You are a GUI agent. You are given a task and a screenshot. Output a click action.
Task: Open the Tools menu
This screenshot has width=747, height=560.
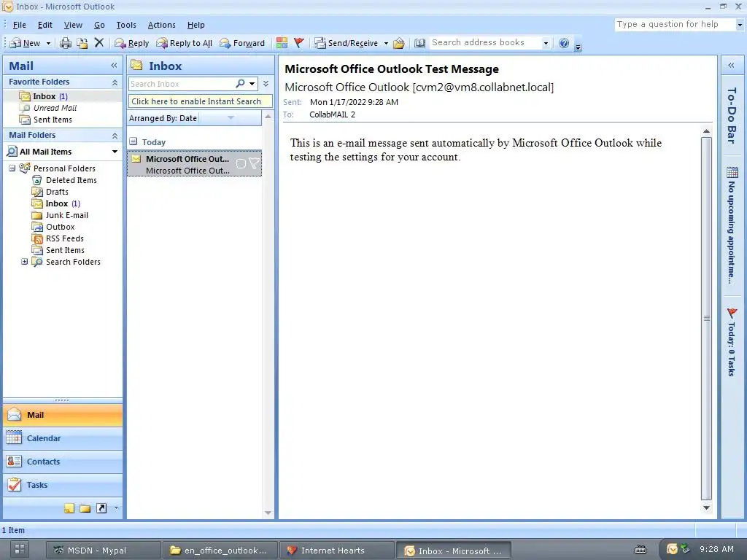(x=126, y=25)
